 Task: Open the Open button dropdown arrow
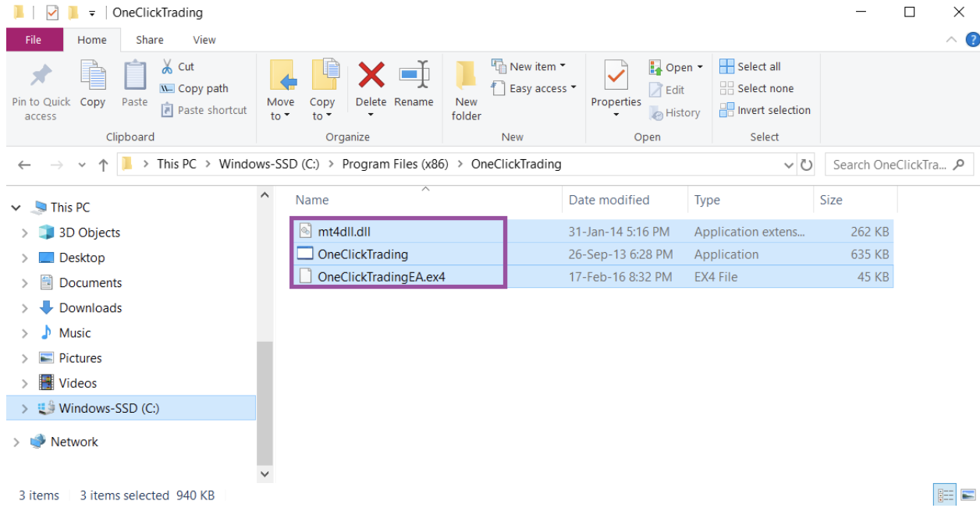coord(700,67)
